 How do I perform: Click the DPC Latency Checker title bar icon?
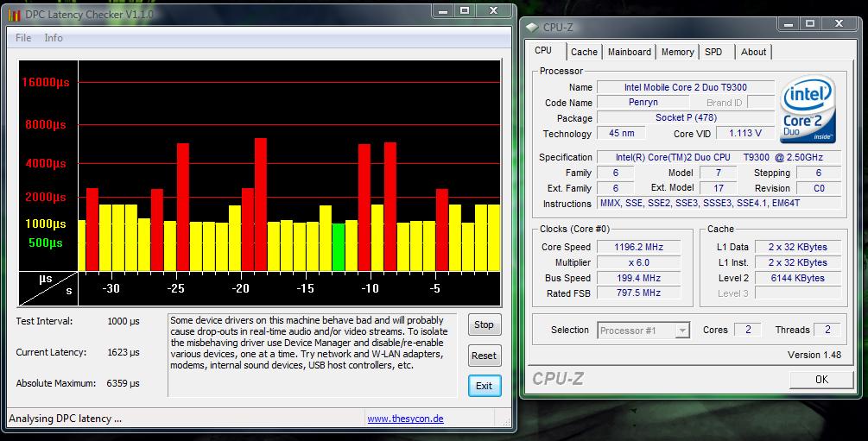point(15,15)
